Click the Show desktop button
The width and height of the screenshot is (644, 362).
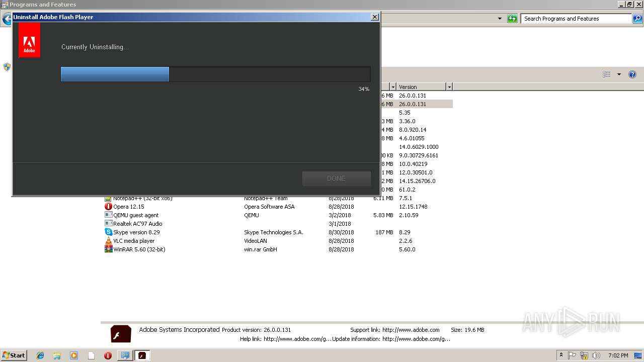click(x=638, y=355)
